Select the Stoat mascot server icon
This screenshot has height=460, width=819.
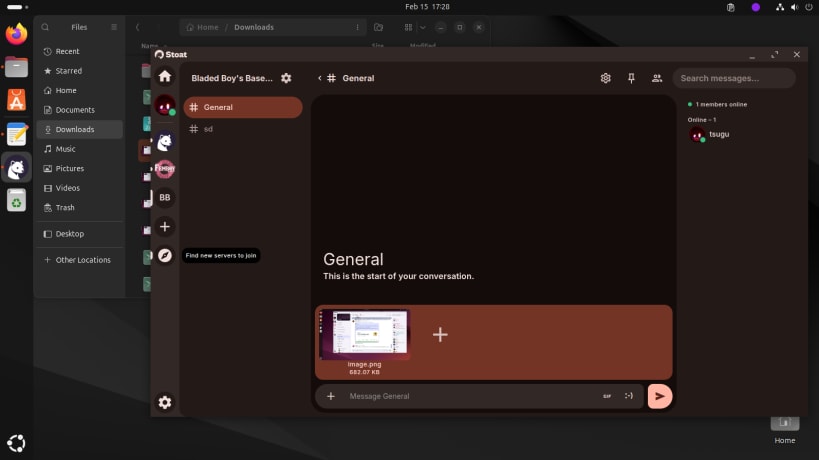(165, 141)
